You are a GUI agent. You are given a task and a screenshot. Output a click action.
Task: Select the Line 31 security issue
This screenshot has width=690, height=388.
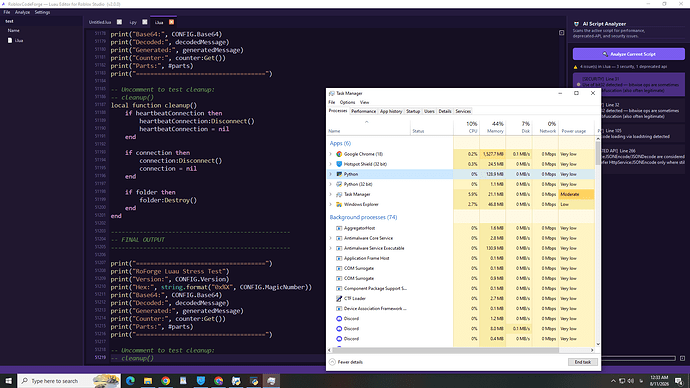(628, 84)
